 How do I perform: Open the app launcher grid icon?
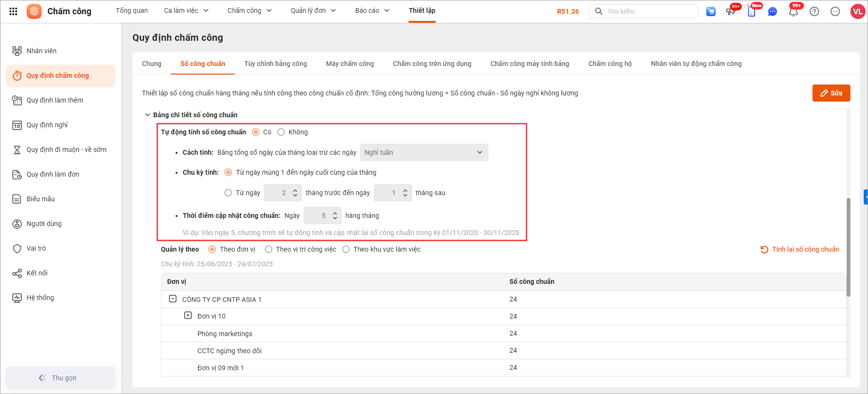pos(13,11)
